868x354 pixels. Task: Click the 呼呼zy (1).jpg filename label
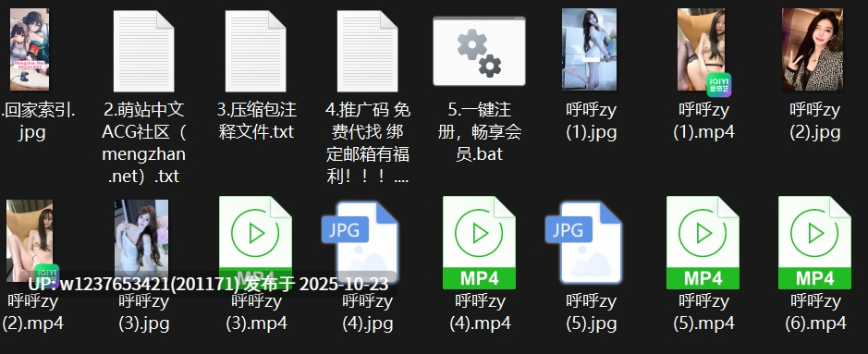pyautogui.click(x=592, y=120)
